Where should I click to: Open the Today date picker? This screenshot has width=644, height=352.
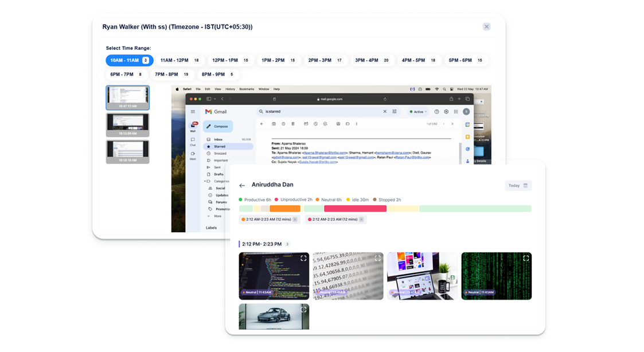[518, 186]
